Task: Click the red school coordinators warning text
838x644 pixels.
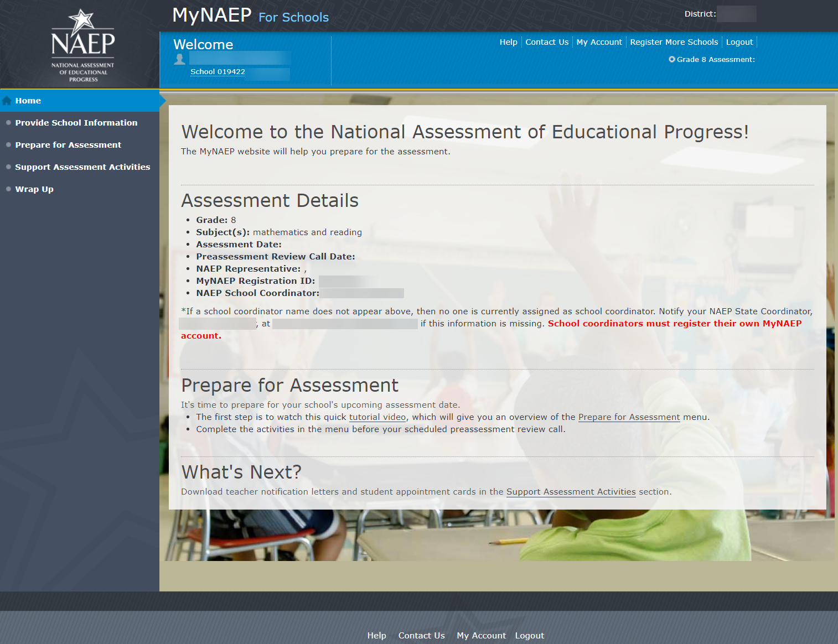Action: (x=675, y=324)
